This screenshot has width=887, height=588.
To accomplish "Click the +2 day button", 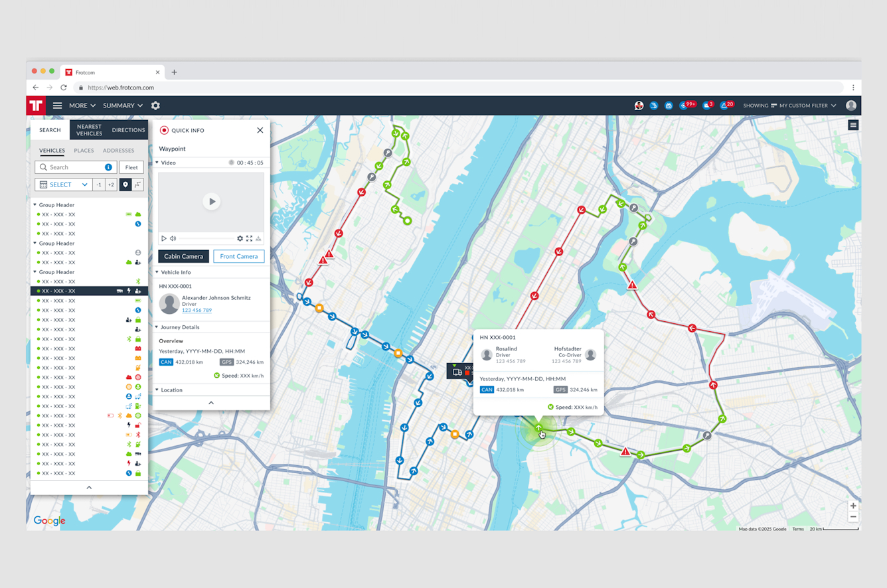I will [111, 184].
